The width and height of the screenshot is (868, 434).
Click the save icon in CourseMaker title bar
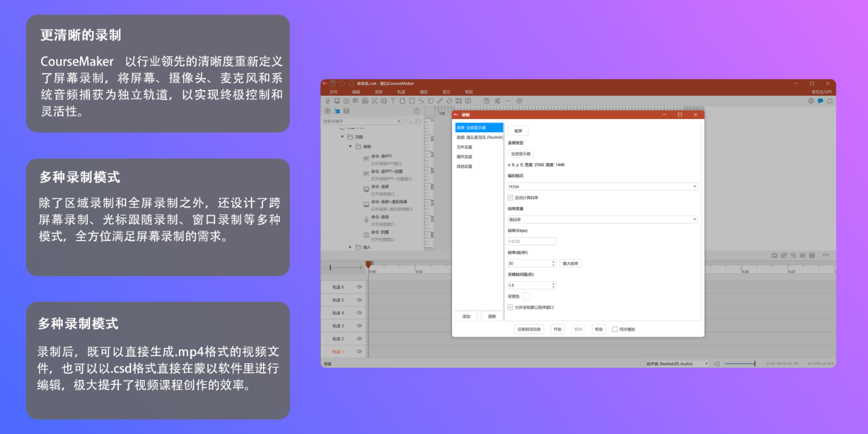(333, 84)
